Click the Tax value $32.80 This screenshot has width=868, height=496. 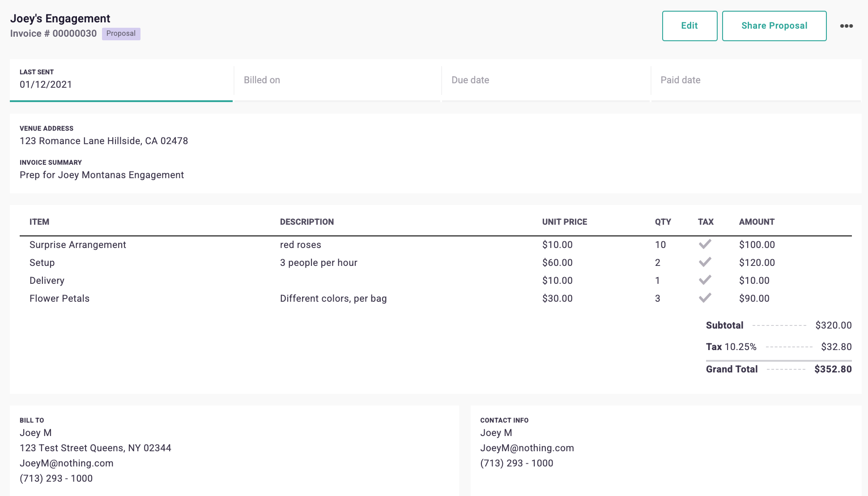pyautogui.click(x=837, y=347)
